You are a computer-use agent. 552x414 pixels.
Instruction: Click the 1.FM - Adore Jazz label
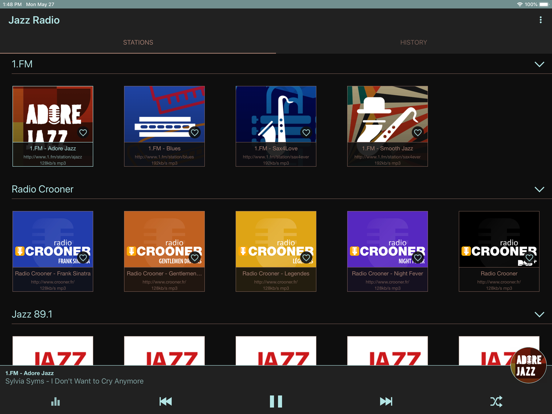[x=53, y=149]
